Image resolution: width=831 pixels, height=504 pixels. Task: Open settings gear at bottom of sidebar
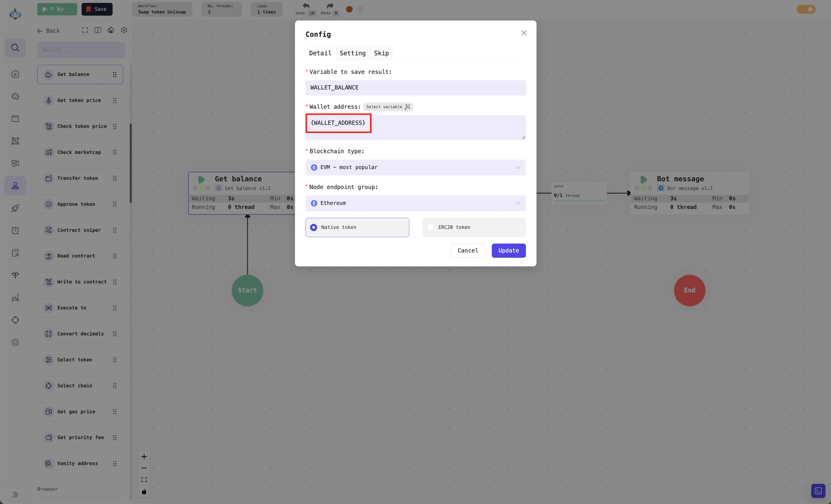(x=15, y=342)
